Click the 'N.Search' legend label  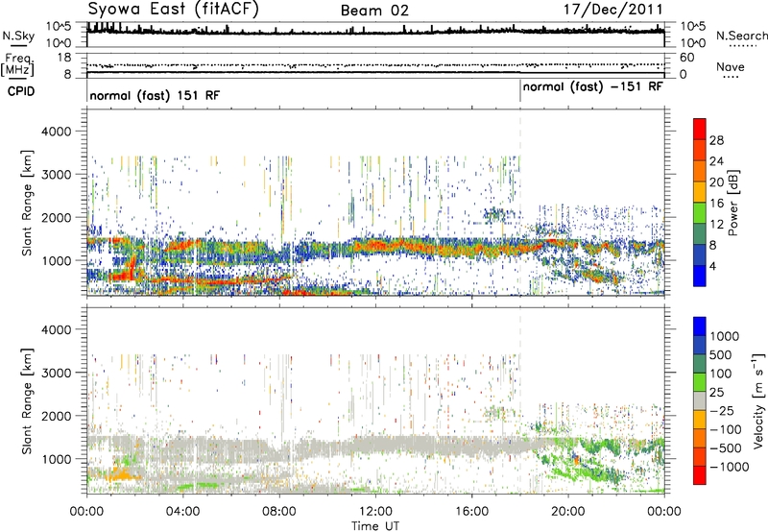point(741,36)
